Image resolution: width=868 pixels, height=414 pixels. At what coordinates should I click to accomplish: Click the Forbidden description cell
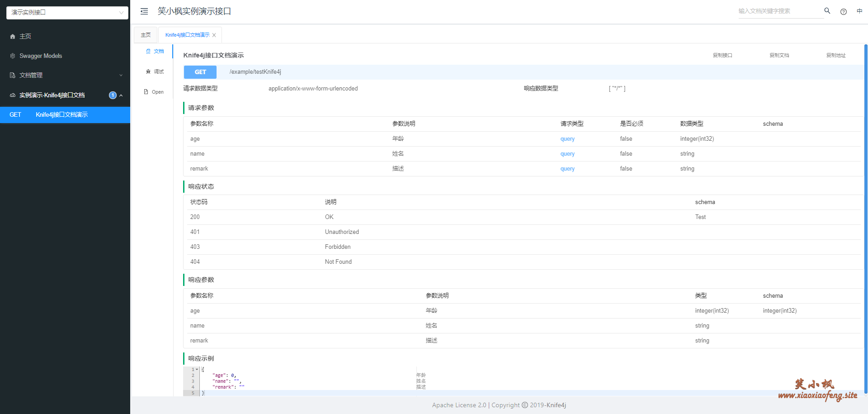click(x=338, y=247)
